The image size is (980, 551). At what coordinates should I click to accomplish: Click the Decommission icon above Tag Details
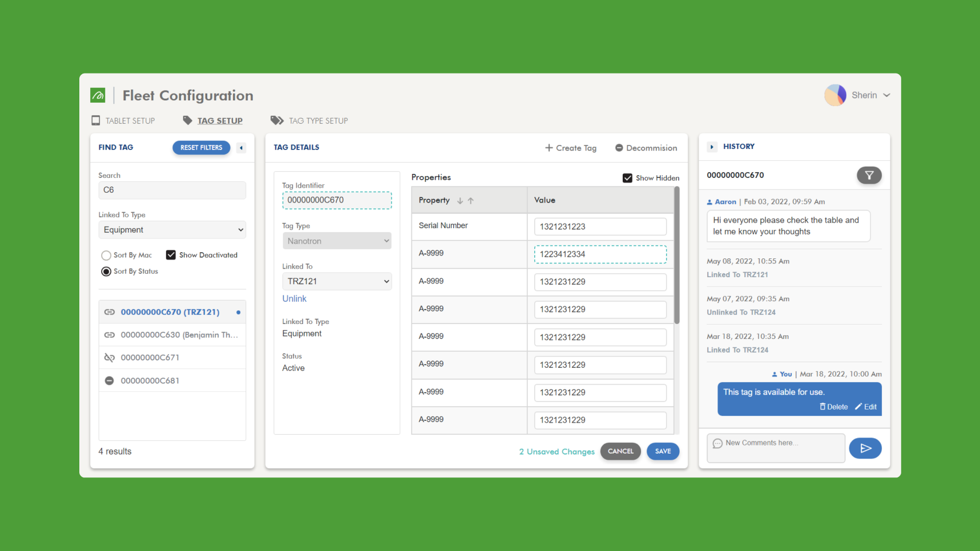pos(619,148)
